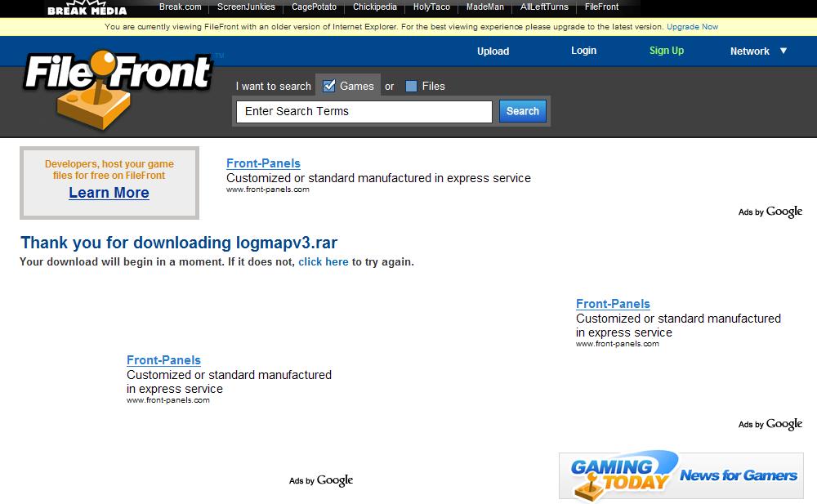Screen dimensions: 817x504
Task: Open the Upload page
Action: [x=493, y=51]
